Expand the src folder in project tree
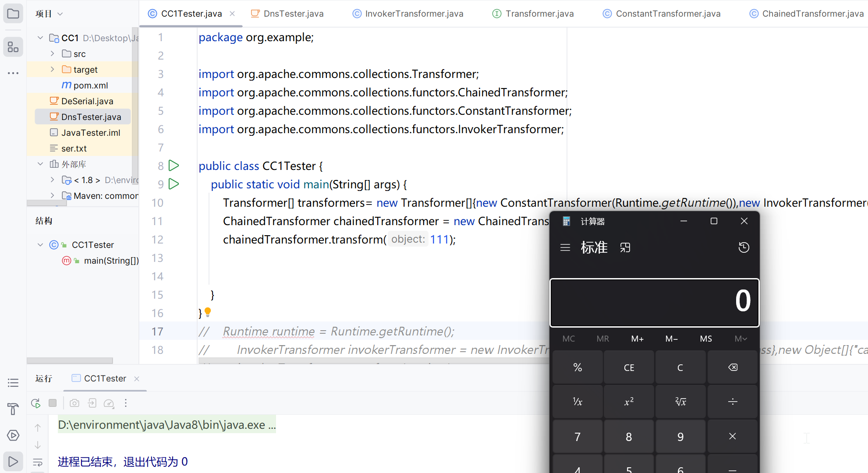This screenshot has width=868, height=473. tap(53, 54)
